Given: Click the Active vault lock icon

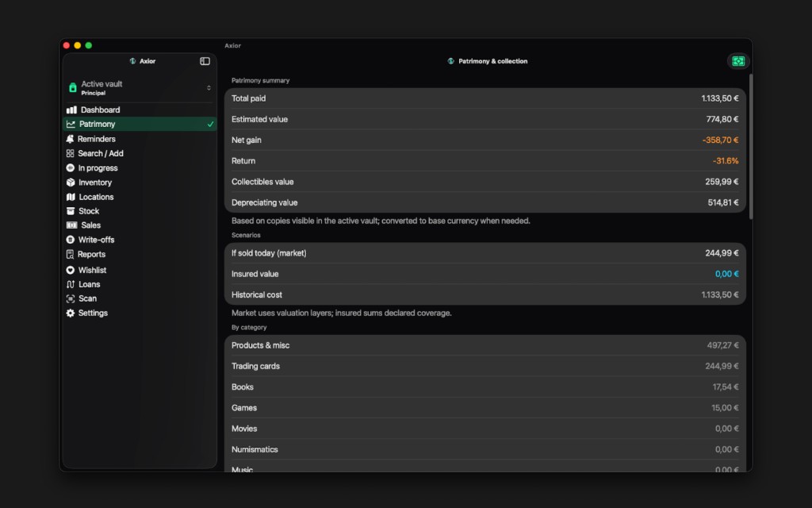Looking at the screenshot, I should (72, 87).
